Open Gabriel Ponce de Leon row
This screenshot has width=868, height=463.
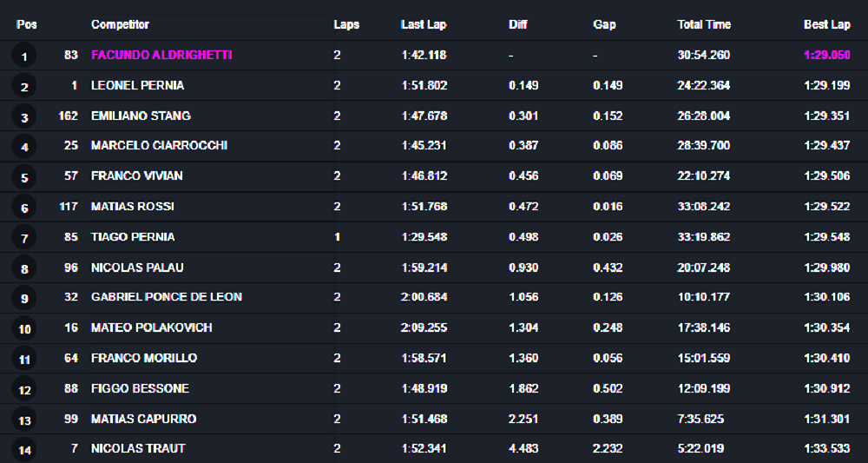(x=166, y=297)
